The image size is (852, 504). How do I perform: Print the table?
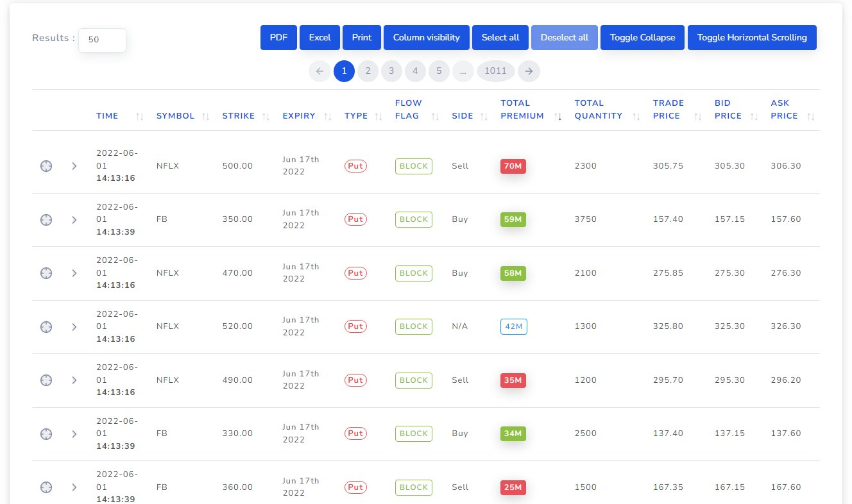[362, 37]
